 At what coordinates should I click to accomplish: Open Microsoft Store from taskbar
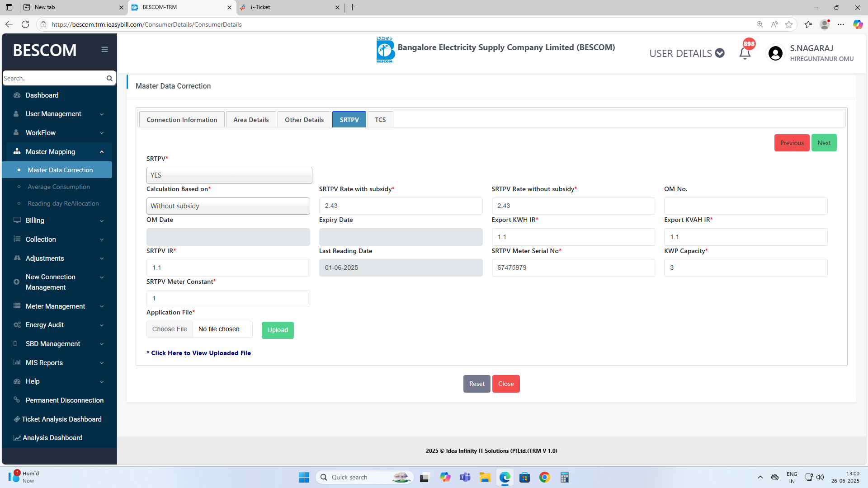pos(524,477)
